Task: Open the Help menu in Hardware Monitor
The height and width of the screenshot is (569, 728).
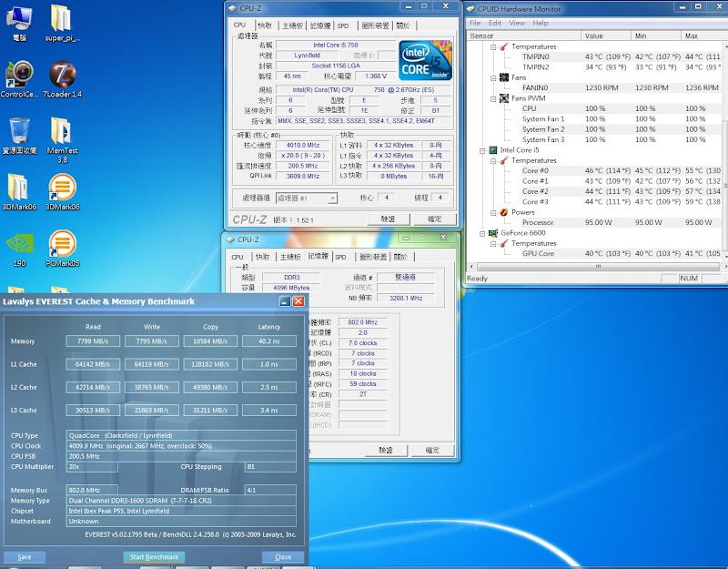Action: point(540,23)
